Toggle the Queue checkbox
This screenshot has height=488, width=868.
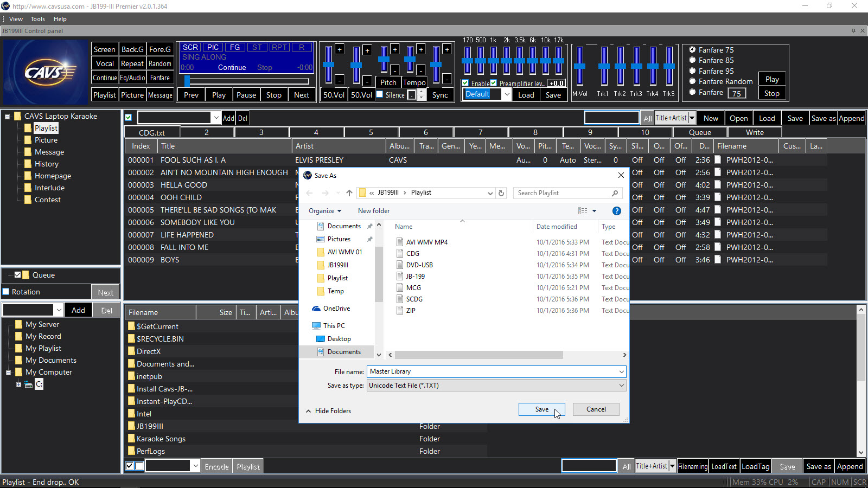click(x=17, y=275)
